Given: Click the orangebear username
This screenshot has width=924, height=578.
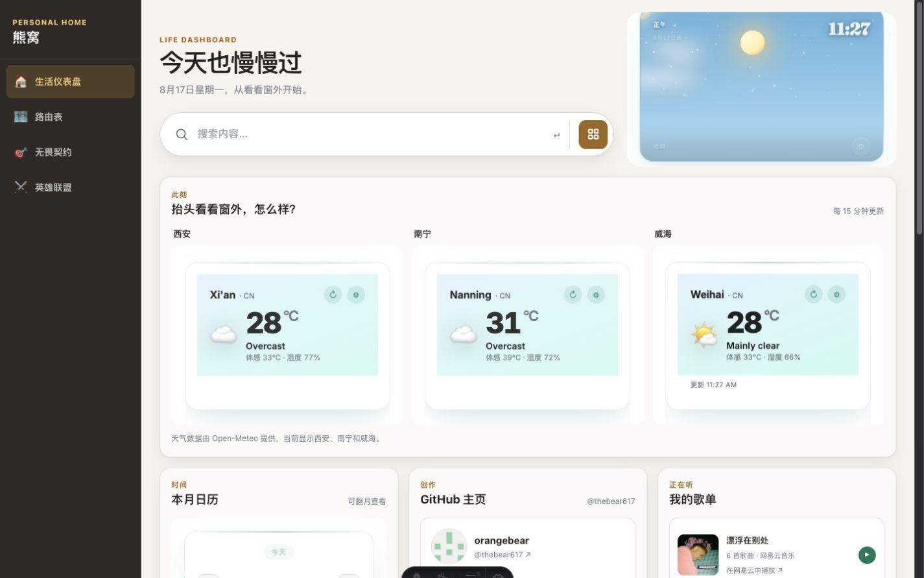Looking at the screenshot, I should [501, 540].
